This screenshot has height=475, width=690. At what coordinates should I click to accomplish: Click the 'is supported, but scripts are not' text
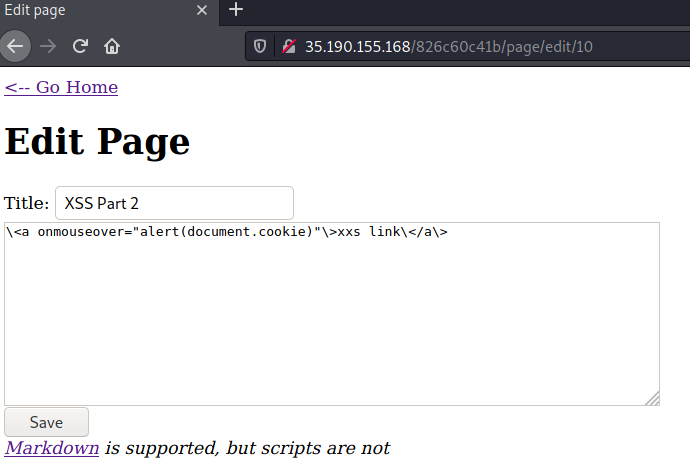247,448
